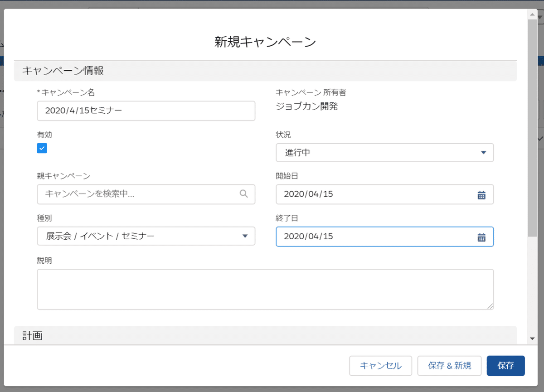Open the 状況 dropdown arrow icon

point(484,153)
